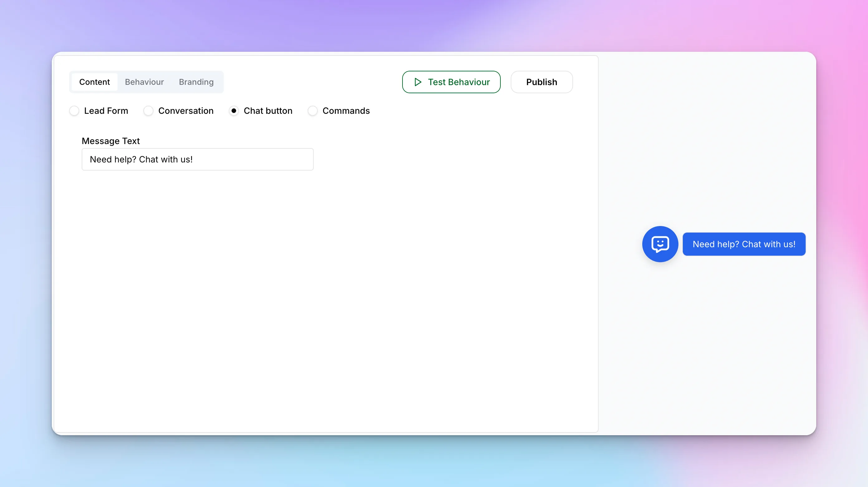Select the Conversation radio button
This screenshot has width=868, height=487.
(148, 111)
